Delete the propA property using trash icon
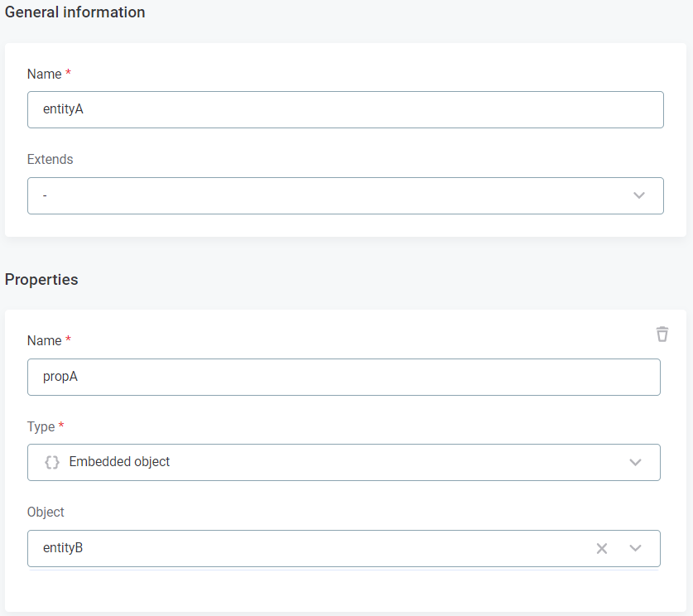693x616 pixels. pyautogui.click(x=662, y=334)
